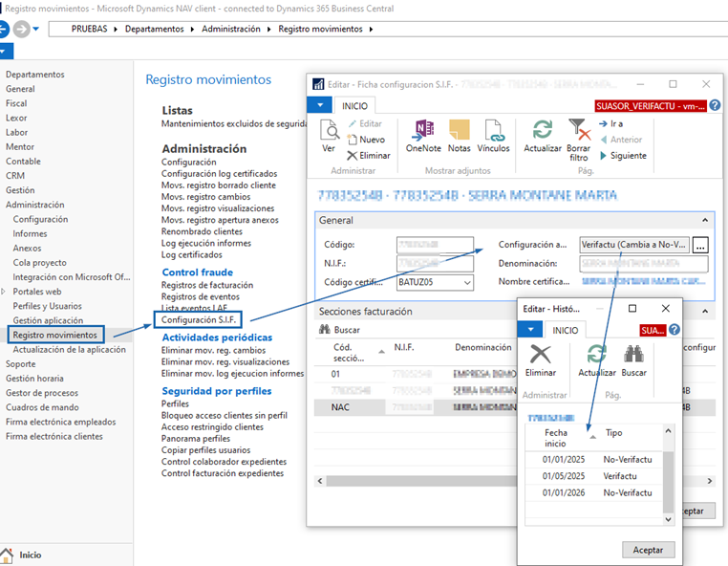
Task: Open the Vínculos links icon
Action: 494,133
